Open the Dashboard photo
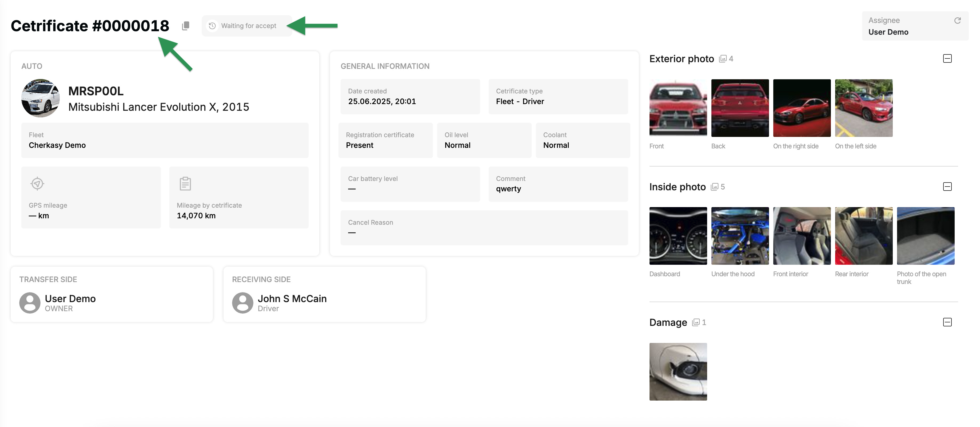 tap(678, 236)
